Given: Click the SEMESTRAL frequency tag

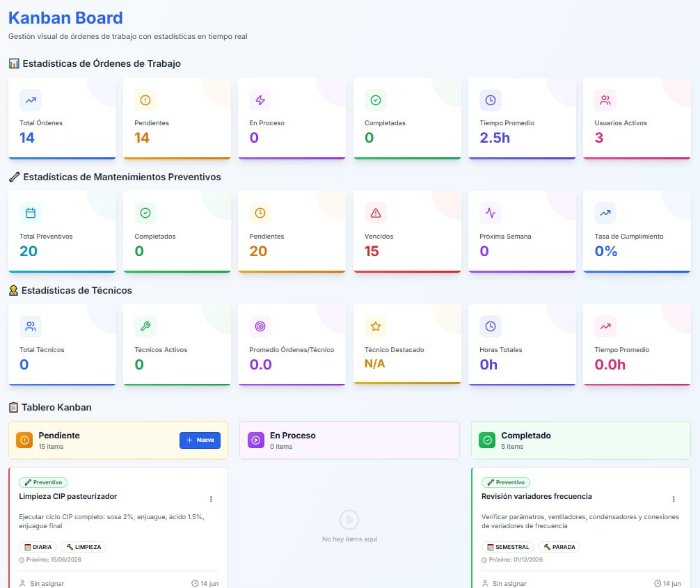Looking at the screenshot, I should (x=507, y=547).
